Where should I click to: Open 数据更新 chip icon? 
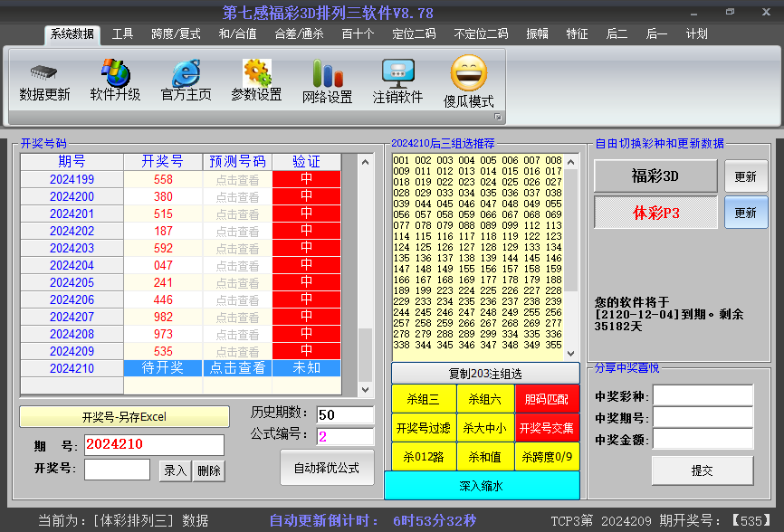44,73
